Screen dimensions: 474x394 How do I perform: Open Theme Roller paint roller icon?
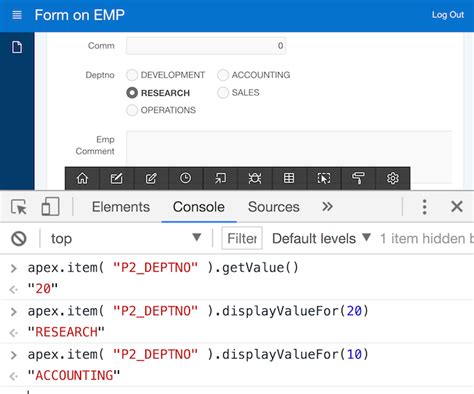pyautogui.click(x=358, y=178)
